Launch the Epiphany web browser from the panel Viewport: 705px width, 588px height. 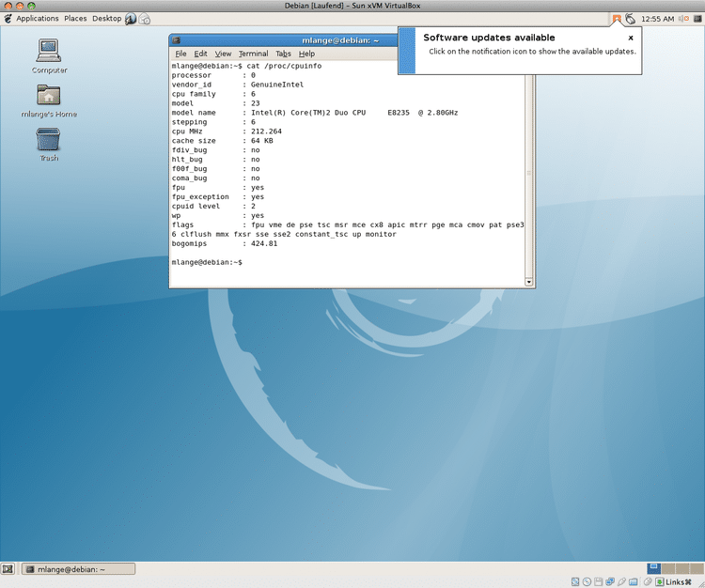[x=131, y=19]
